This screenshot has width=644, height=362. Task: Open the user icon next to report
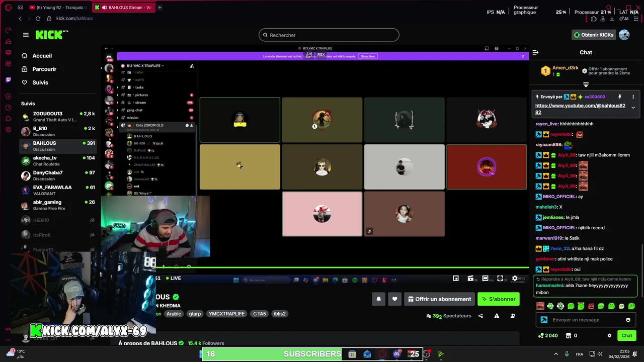coord(513,316)
